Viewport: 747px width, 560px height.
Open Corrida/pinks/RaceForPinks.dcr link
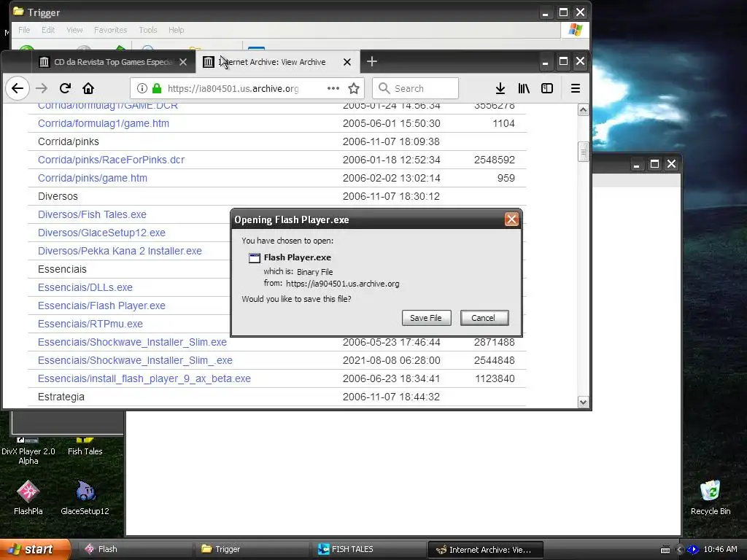coord(111,160)
